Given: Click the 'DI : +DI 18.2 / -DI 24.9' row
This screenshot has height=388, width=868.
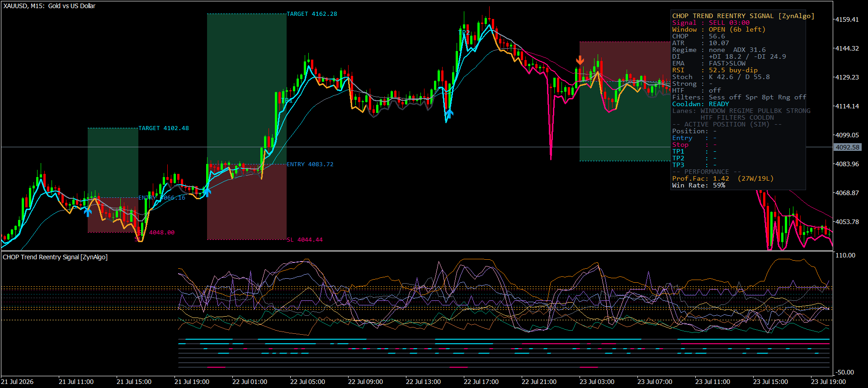Looking at the screenshot, I should coord(729,56).
